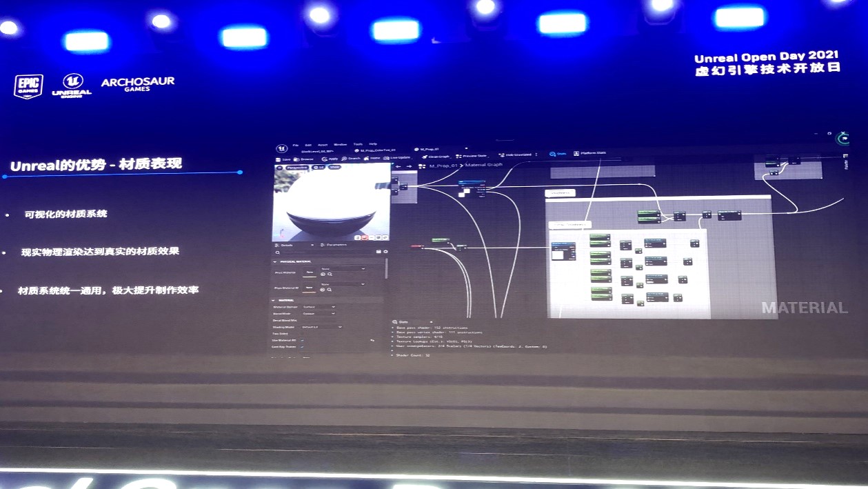Viewport: 868px width, 489px height.
Task: Open Blend Mode dropdown
Action: (319, 314)
